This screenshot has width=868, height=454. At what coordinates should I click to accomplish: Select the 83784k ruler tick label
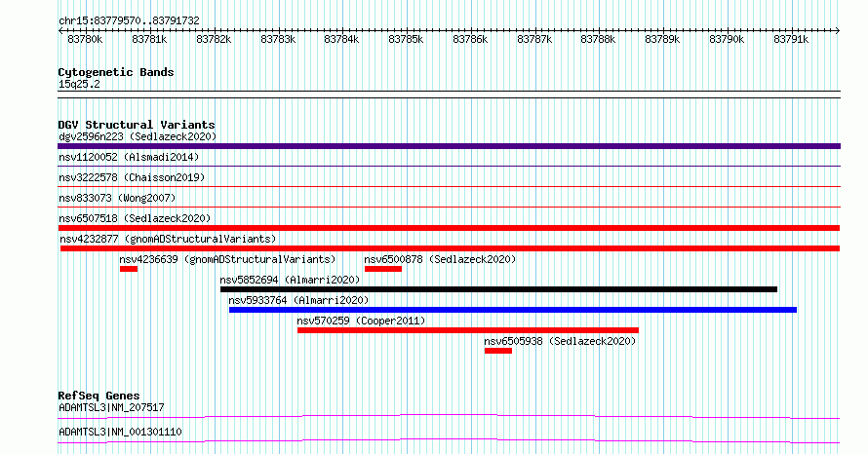(341, 39)
